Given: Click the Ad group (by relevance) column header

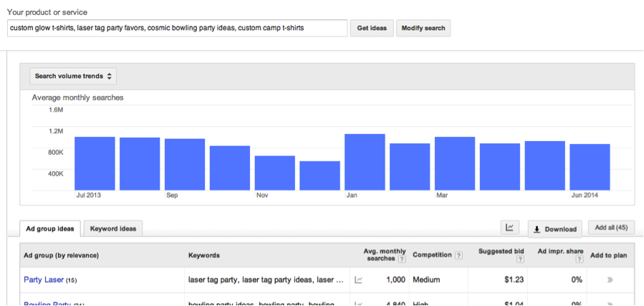Looking at the screenshot, I should coord(61,255).
